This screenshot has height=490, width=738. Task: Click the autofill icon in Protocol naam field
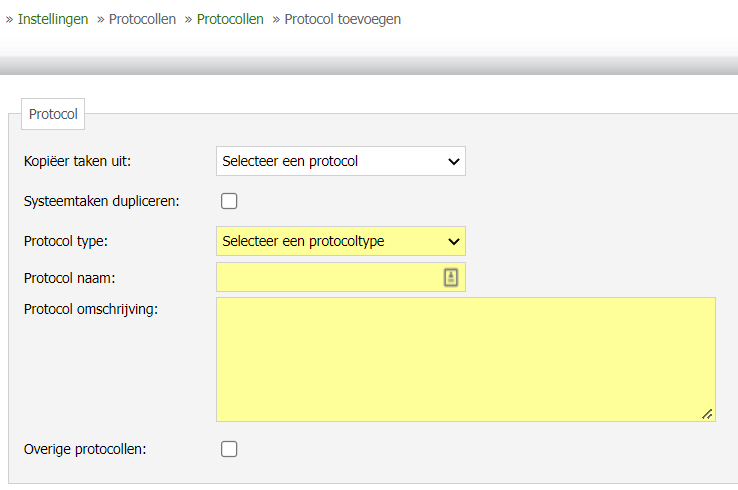click(x=451, y=278)
